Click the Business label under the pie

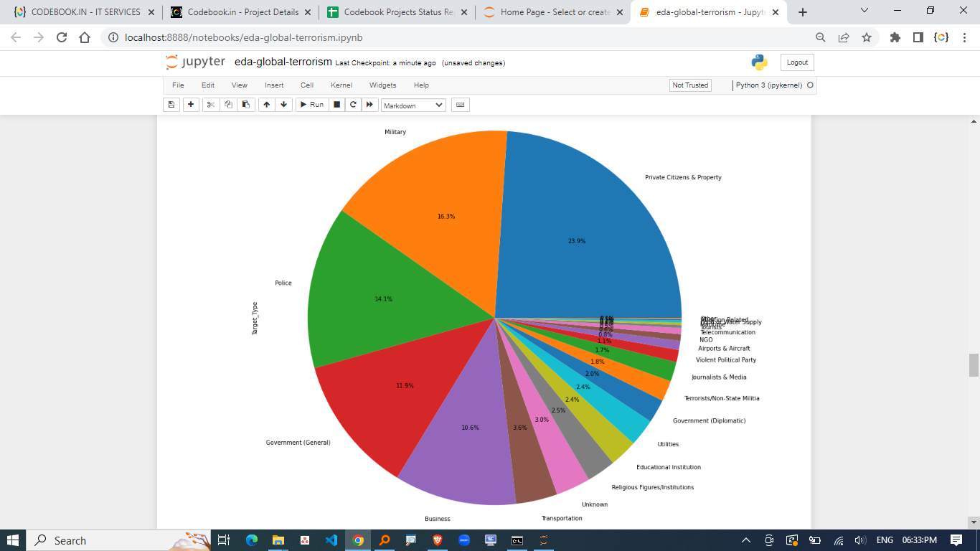[438, 519]
